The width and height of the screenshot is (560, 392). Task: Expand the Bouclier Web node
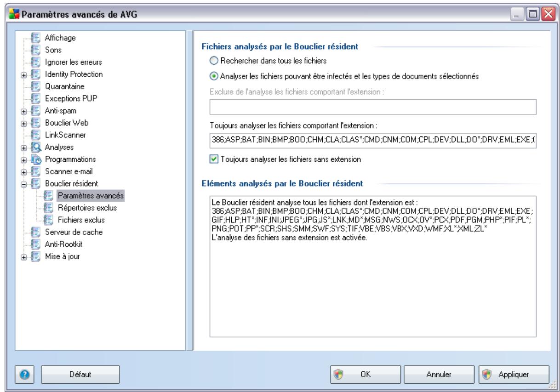pyautogui.click(x=23, y=123)
